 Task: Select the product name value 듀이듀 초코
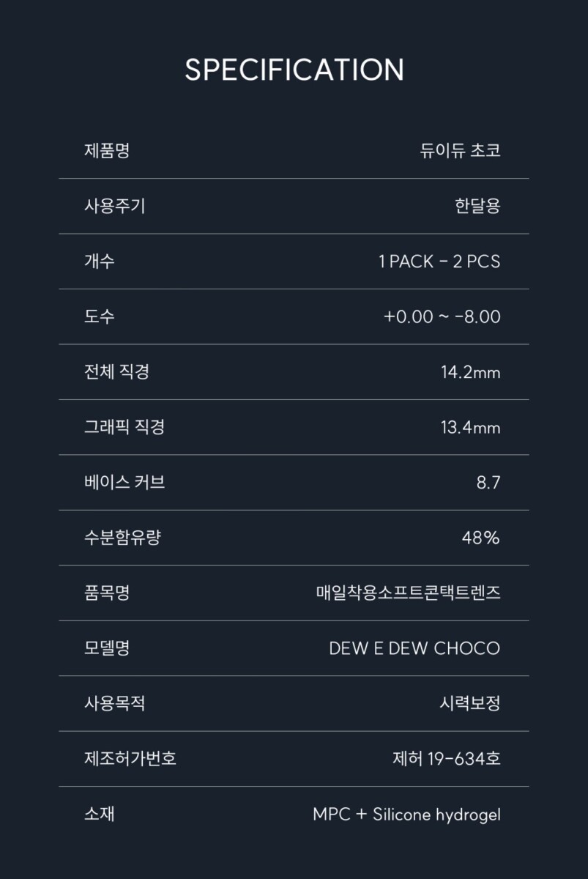(460, 151)
